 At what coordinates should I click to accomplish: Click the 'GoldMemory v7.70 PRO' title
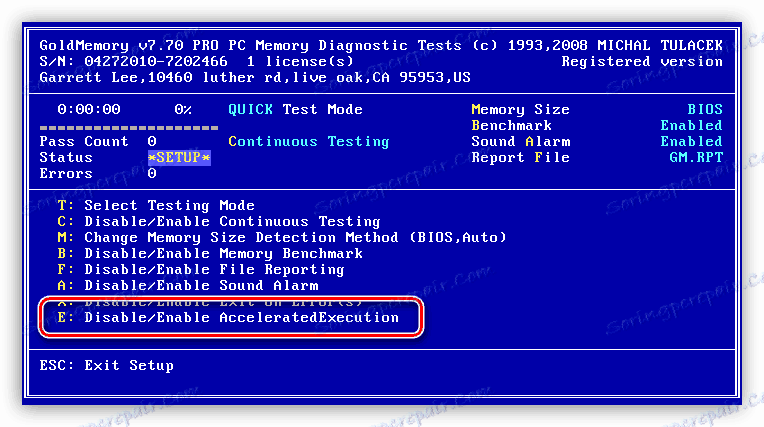[129, 46]
